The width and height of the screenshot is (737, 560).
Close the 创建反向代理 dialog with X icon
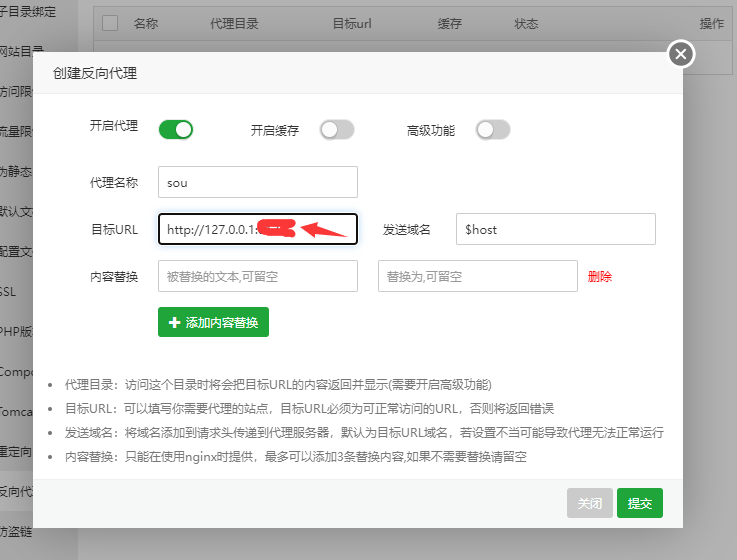(681, 54)
